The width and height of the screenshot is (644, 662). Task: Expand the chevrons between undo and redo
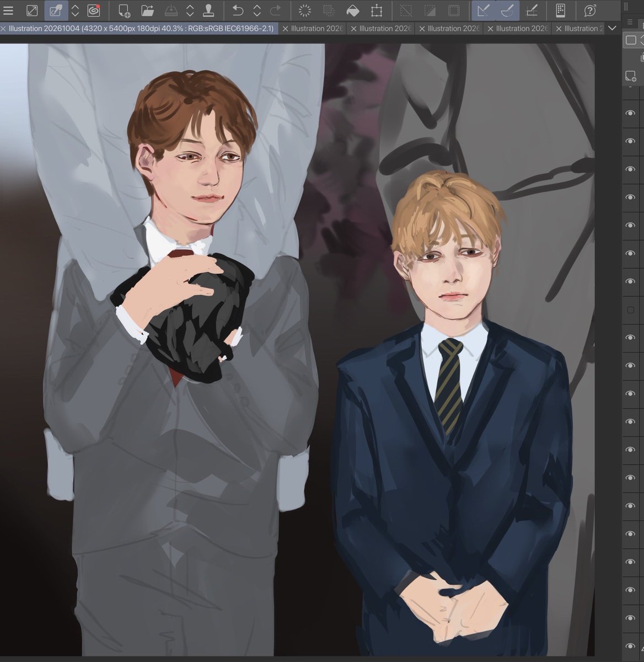click(256, 10)
